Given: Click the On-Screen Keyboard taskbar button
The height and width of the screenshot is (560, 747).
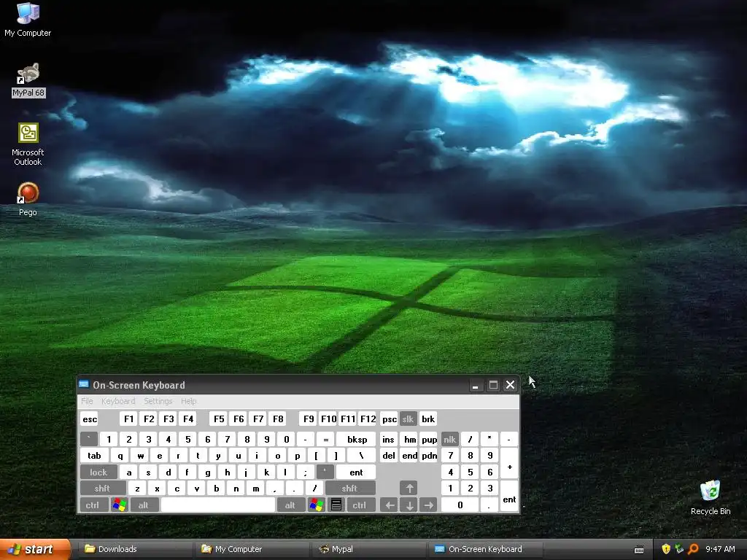Looking at the screenshot, I should [x=485, y=549].
